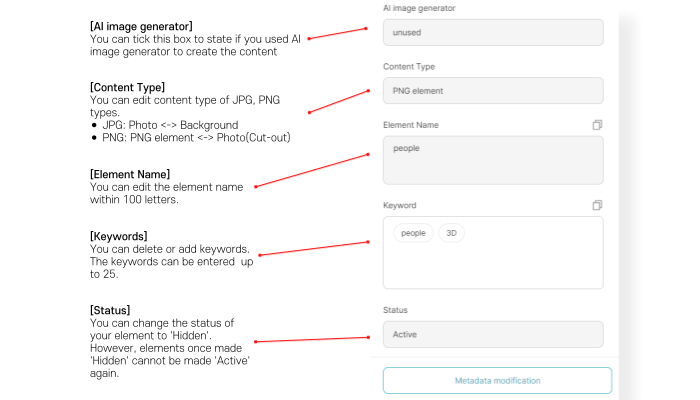The width and height of the screenshot is (700, 400).
Task: Click the 'AI image generator' field label
Action: [x=419, y=8]
